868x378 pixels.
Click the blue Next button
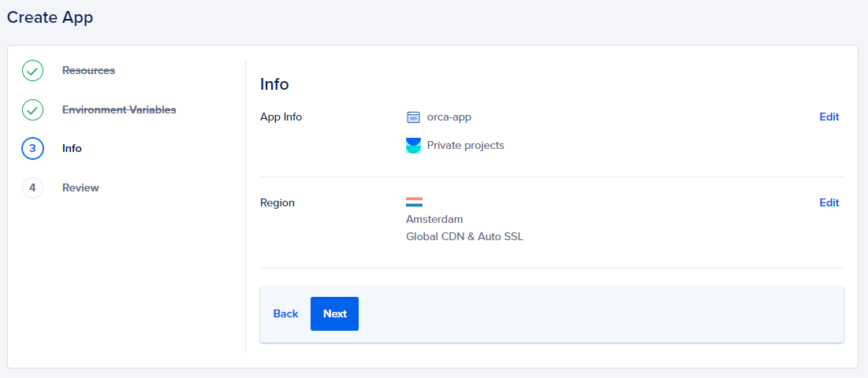coord(334,314)
